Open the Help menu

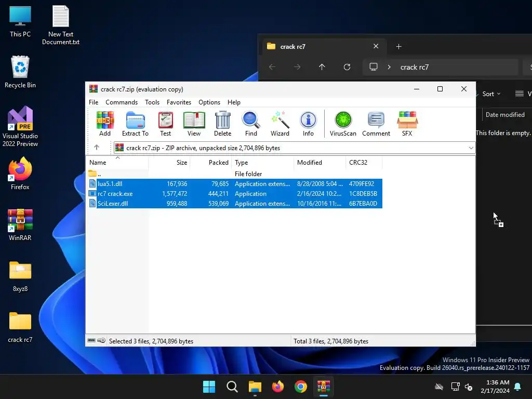click(234, 102)
